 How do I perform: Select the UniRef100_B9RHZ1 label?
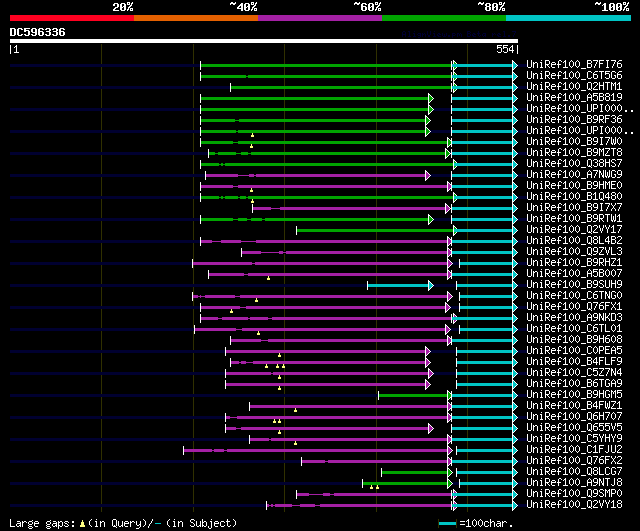[574, 263]
